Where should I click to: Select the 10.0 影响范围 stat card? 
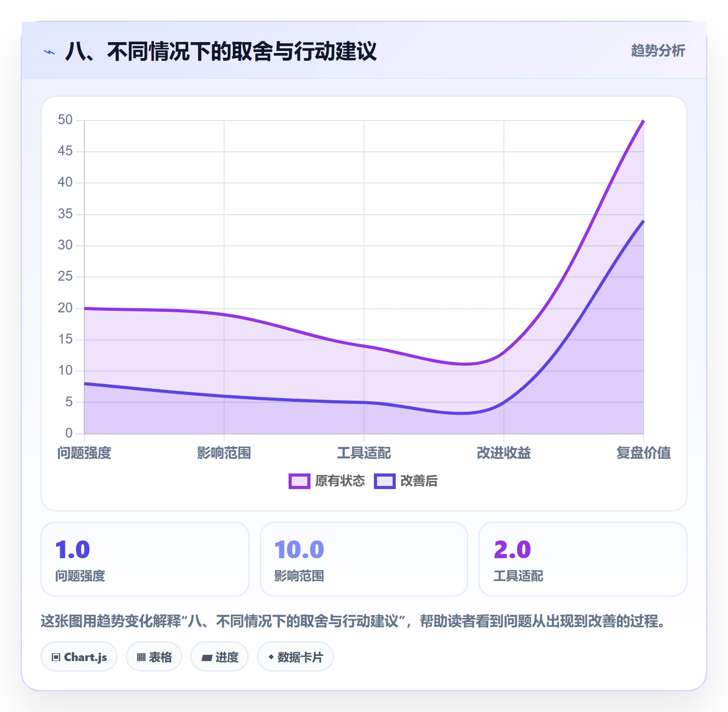[364, 559]
